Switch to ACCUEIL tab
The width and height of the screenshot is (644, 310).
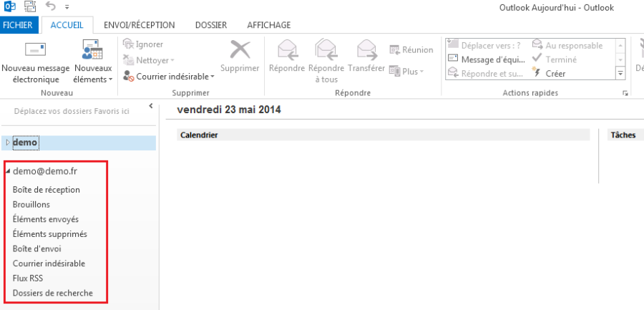(67, 25)
